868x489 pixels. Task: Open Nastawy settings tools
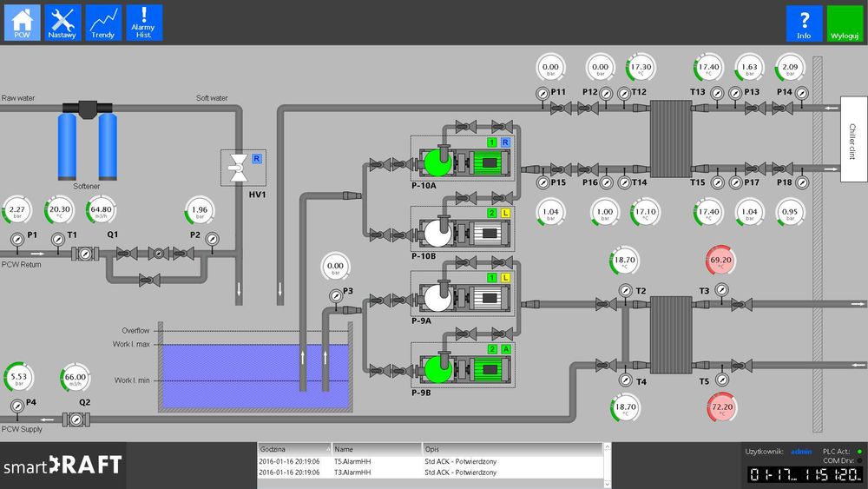[62, 23]
